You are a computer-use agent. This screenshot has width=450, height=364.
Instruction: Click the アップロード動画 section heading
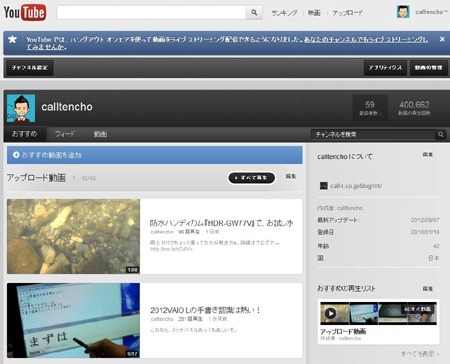click(36, 178)
